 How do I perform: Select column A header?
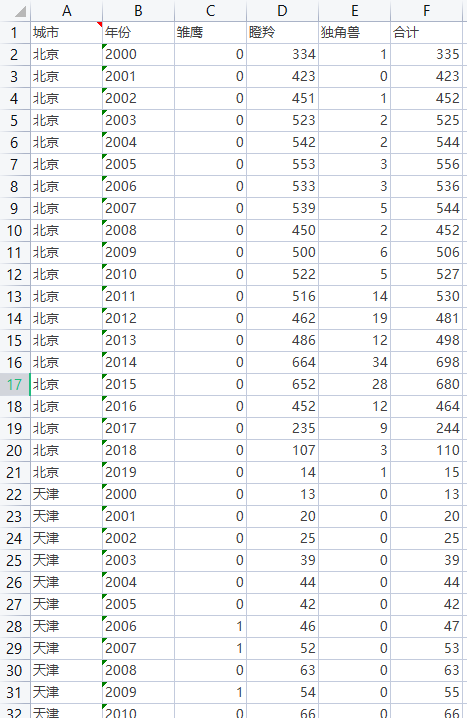coord(66,11)
